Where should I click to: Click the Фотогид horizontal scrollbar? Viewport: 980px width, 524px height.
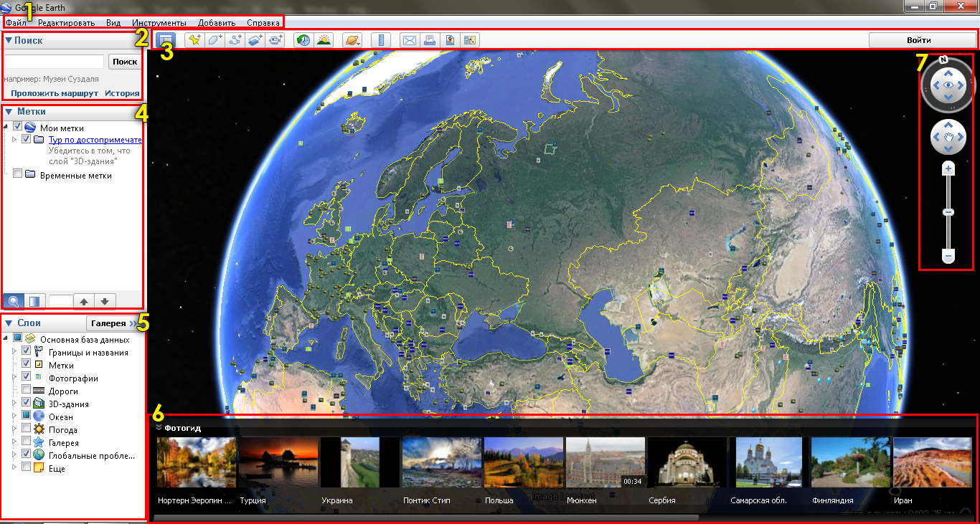(x=426, y=517)
